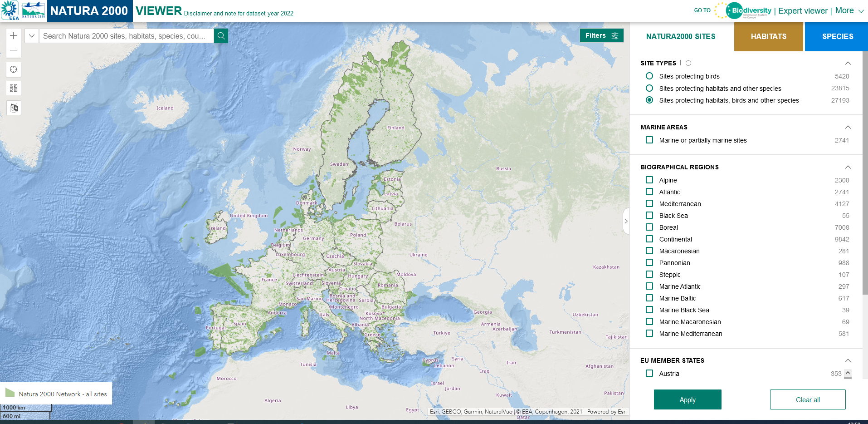This screenshot has width=868, height=424.
Task: Zoom in on the map
Action: pyautogui.click(x=14, y=36)
